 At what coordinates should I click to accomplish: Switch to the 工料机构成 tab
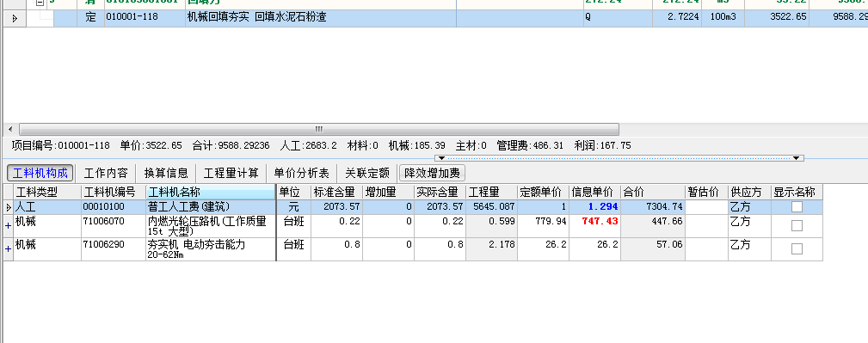point(40,173)
